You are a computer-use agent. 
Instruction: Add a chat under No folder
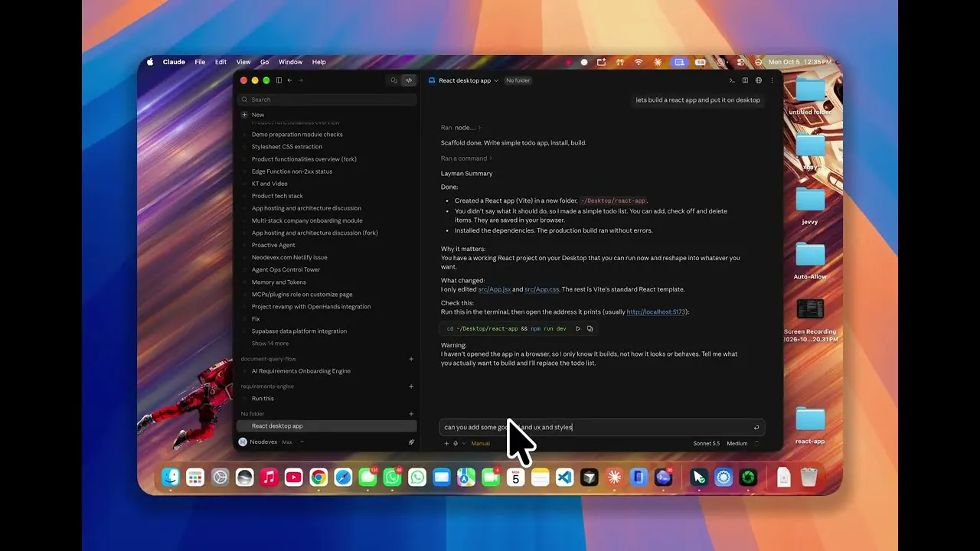coord(411,414)
